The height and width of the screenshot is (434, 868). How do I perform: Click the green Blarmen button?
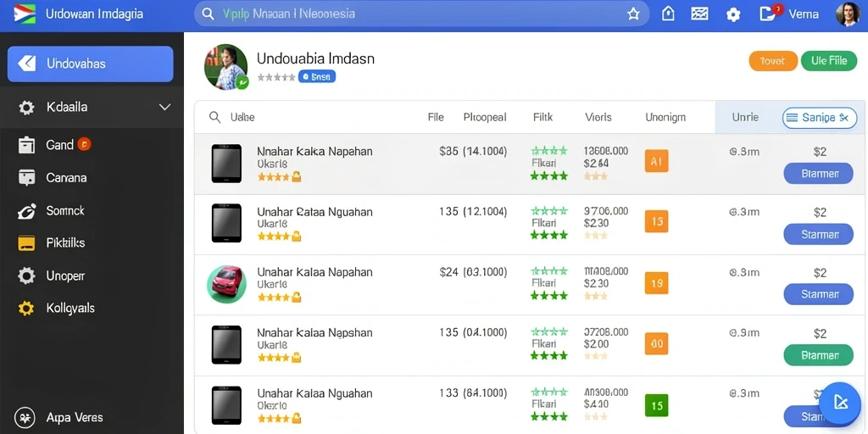point(818,355)
